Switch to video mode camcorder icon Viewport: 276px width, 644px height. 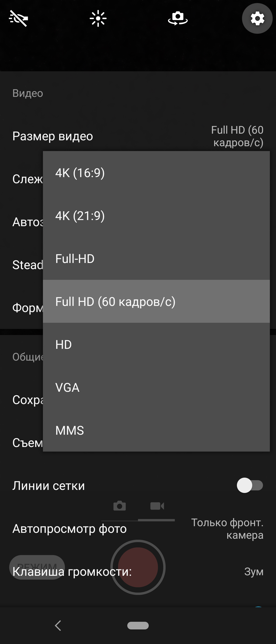pyautogui.click(x=157, y=506)
